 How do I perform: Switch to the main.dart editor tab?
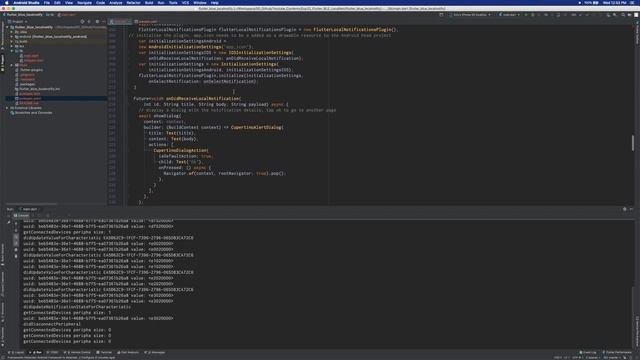[x=119, y=21]
